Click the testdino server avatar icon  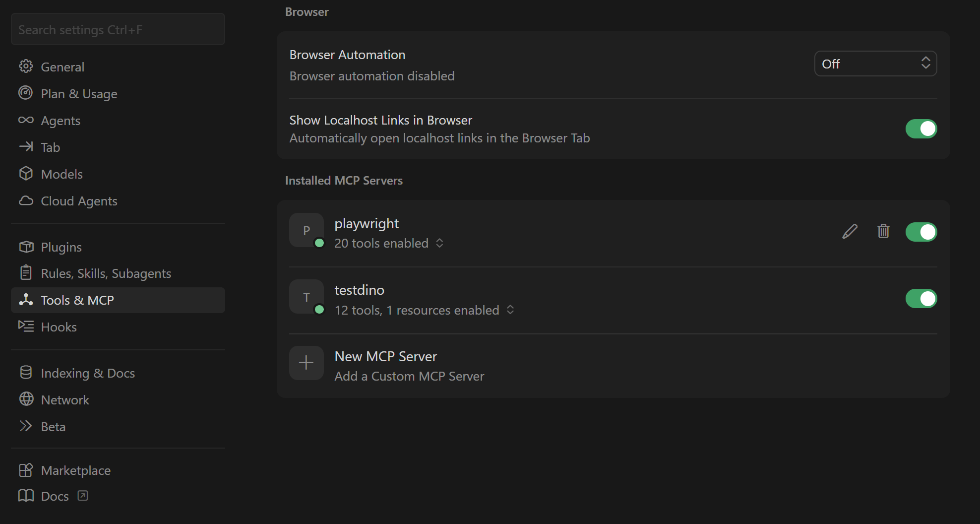[x=306, y=297]
